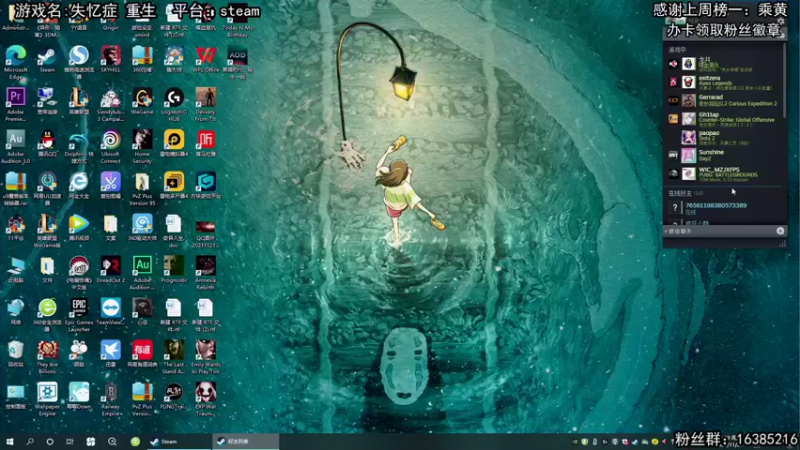Switch to Steam friends list taskbar button
The image size is (800, 450).
coord(245,442)
